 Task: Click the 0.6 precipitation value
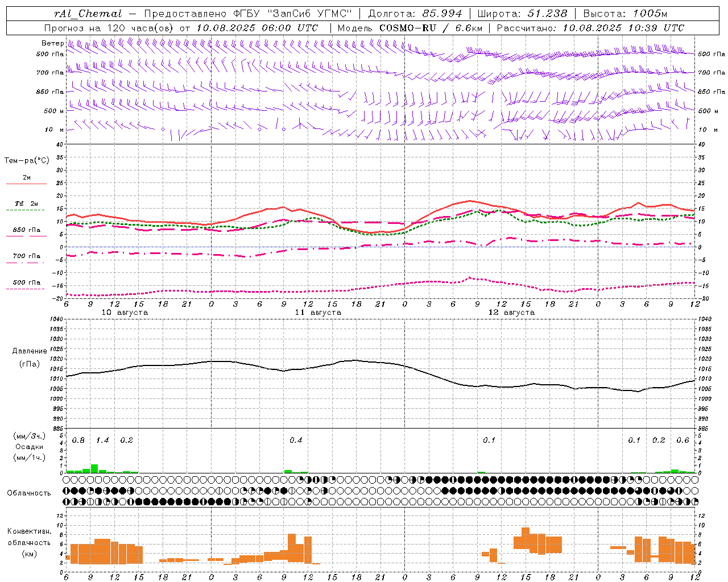coord(682,440)
